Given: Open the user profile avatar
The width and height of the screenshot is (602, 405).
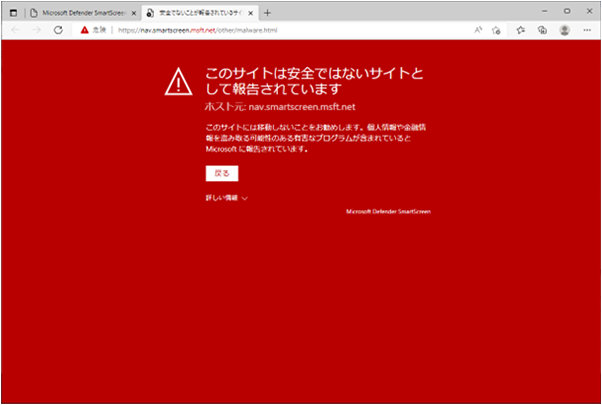Looking at the screenshot, I should pyautogui.click(x=564, y=30).
